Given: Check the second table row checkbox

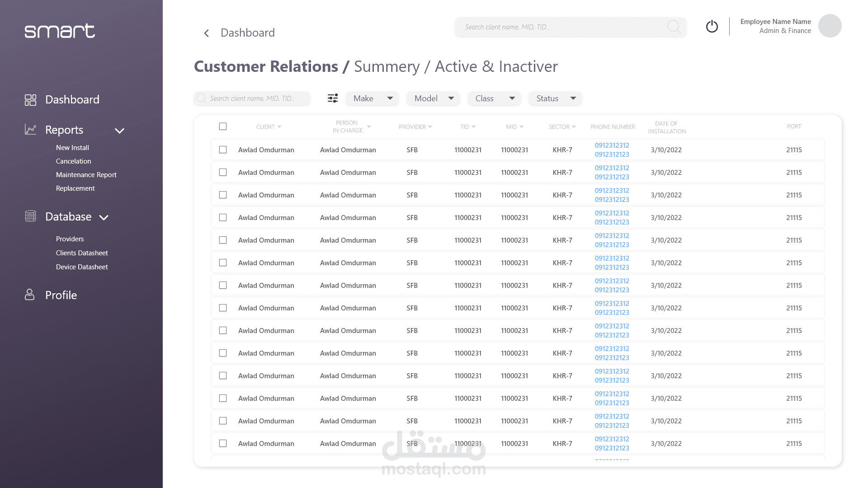Looking at the screenshot, I should (x=223, y=172).
